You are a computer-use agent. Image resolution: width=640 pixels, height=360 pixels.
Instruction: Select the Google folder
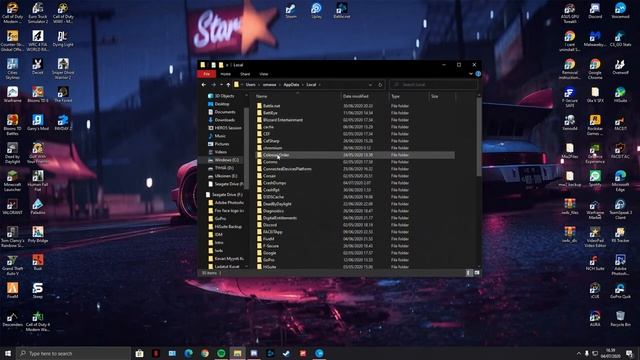[x=355, y=253]
